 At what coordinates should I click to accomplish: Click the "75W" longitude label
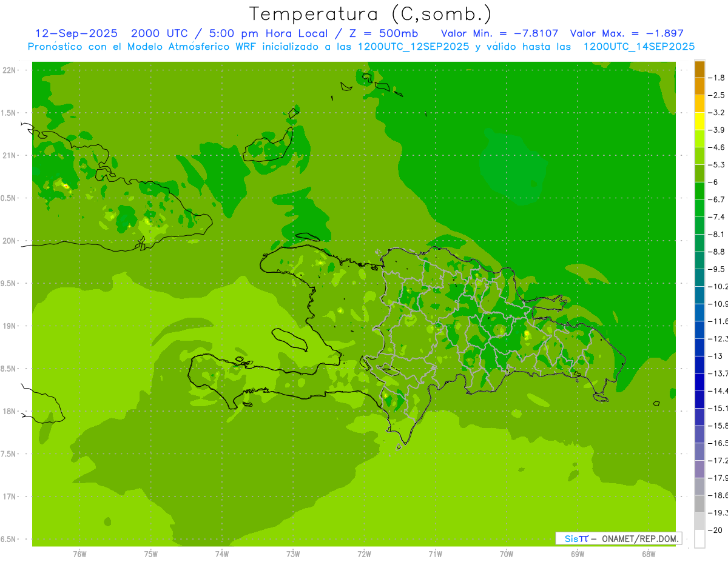tap(151, 554)
